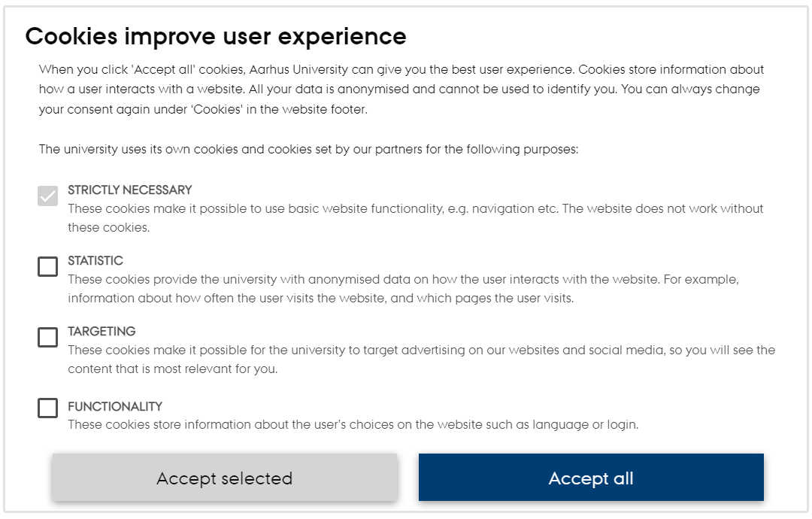Enable the TARGETING cookies checkbox
The width and height of the screenshot is (812, 519).
click(47, 337)
